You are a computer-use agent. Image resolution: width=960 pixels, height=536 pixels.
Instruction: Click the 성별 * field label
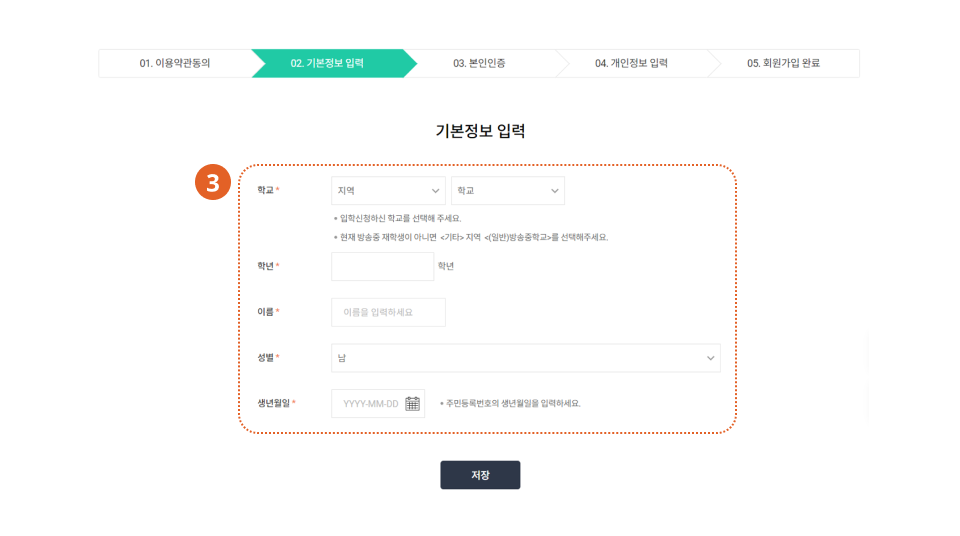click(268, 358)
